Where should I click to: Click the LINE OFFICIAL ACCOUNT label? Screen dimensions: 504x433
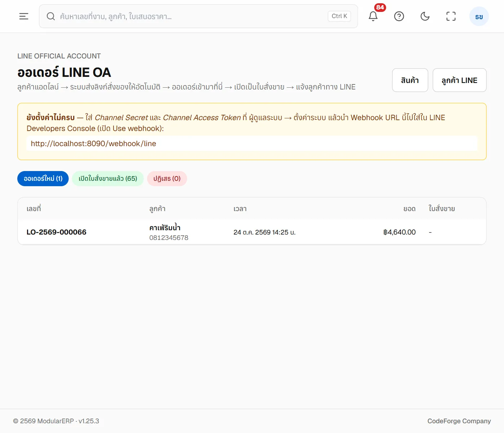coord(59,56)
